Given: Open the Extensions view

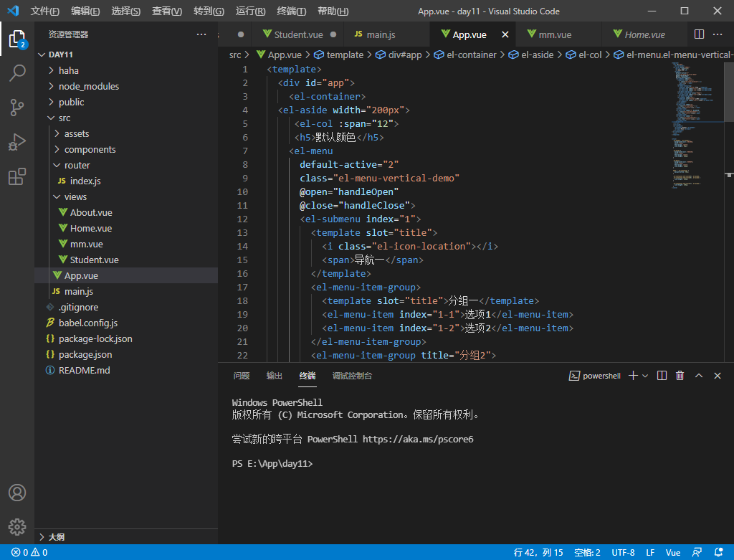Looking at the screenshot, I should [x=17, y=176].
